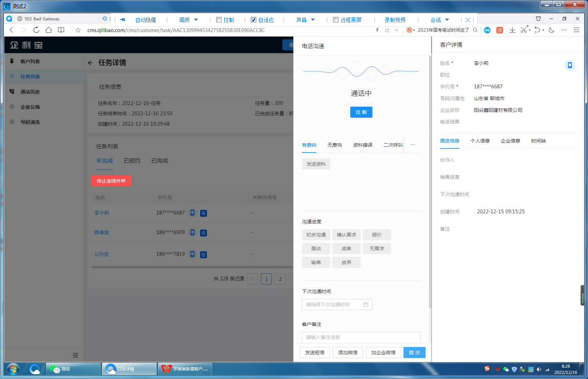Image resolution: width=588 pixels, height=379 pixels.
Task: Expand the 会话 session dropdown
Action: coord(439,20)
